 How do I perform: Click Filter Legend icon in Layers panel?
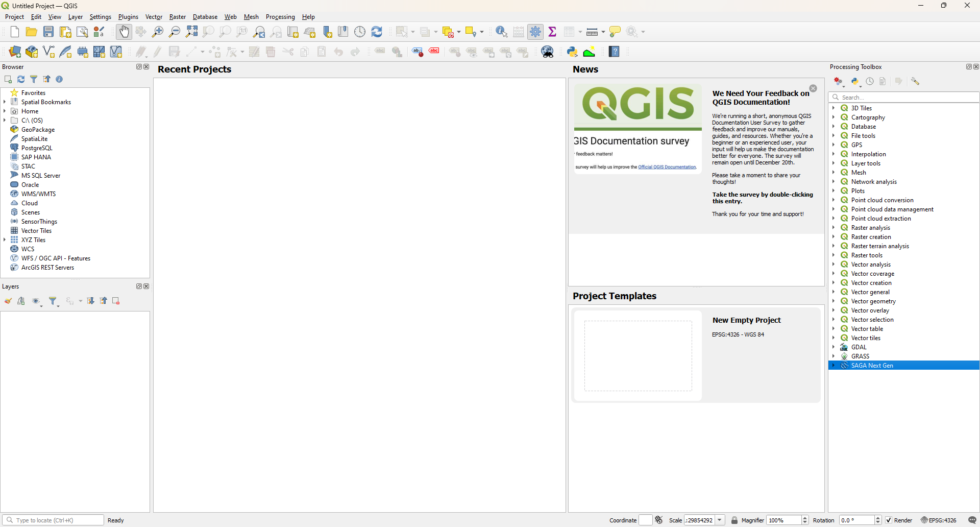click(53, 301)
